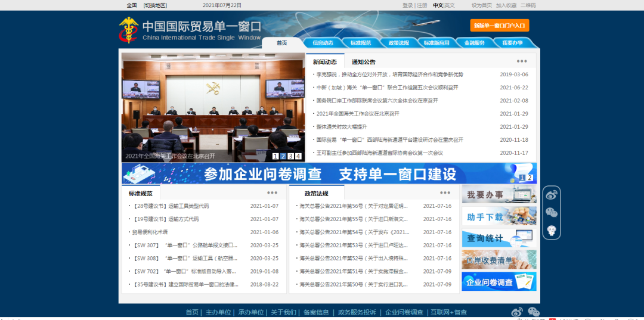The width and height of the screenshot is (644, 320).
Task: Open the 信息动态 navigation tab
Action: click(323, 43)
